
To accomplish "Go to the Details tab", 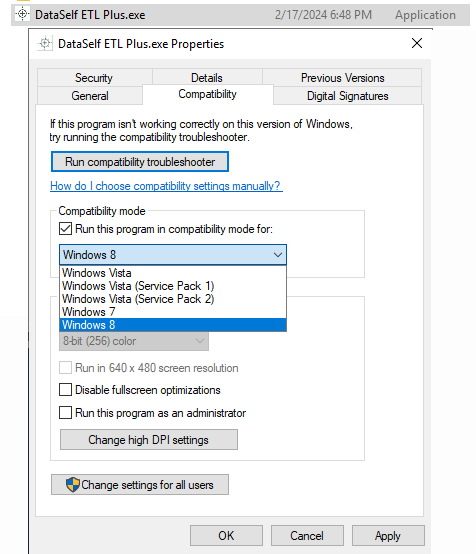I will click(x=207, y=78).
